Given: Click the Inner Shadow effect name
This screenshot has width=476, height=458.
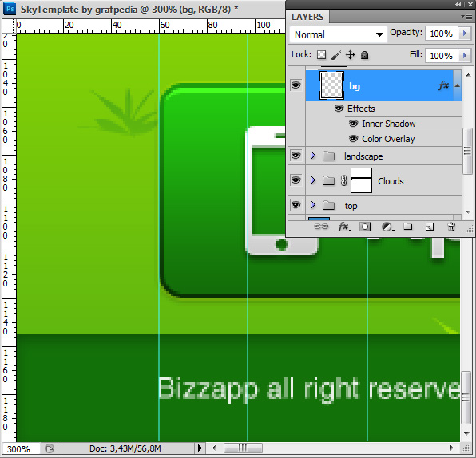Looking at the screenshot, I should click(389, 124).
